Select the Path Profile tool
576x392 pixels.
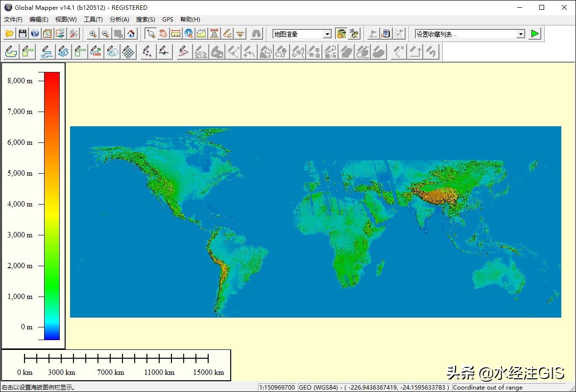(202, 34)
